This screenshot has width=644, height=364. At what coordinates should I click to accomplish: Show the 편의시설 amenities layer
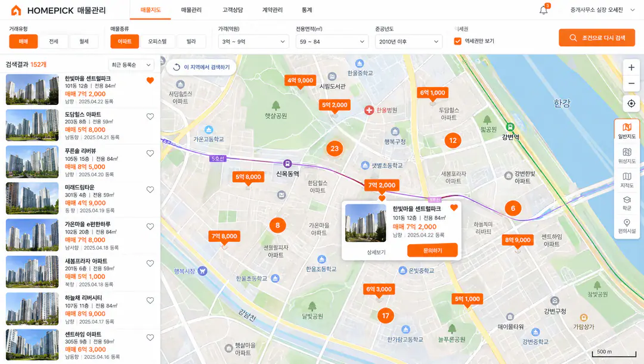coord(627,226)
